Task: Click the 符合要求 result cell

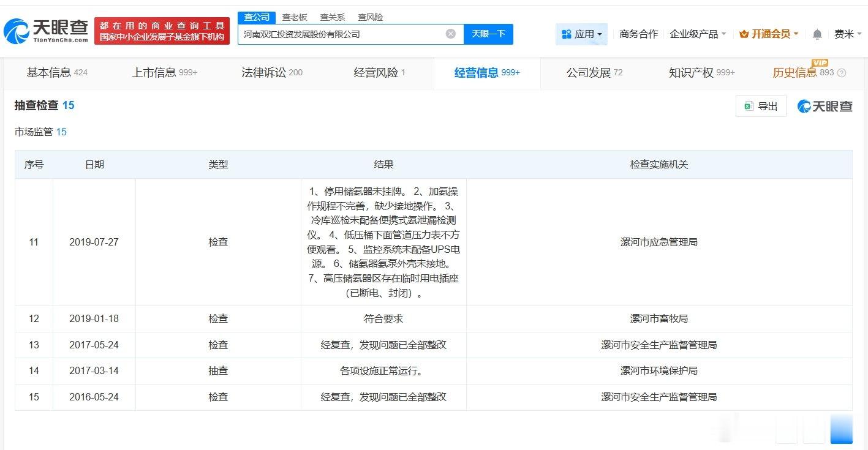Action: [x=383, y=319]
